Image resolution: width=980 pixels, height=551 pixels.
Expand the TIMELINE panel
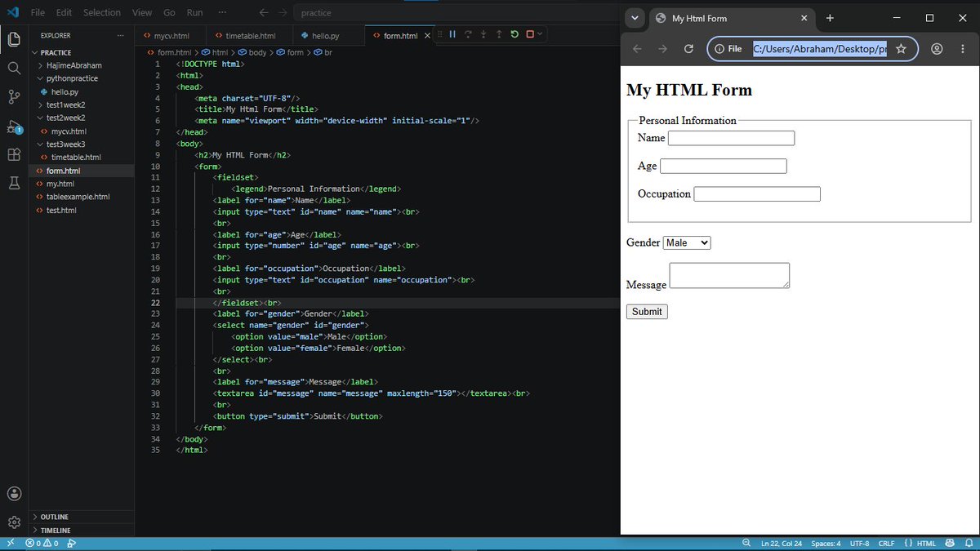[81, 530]
